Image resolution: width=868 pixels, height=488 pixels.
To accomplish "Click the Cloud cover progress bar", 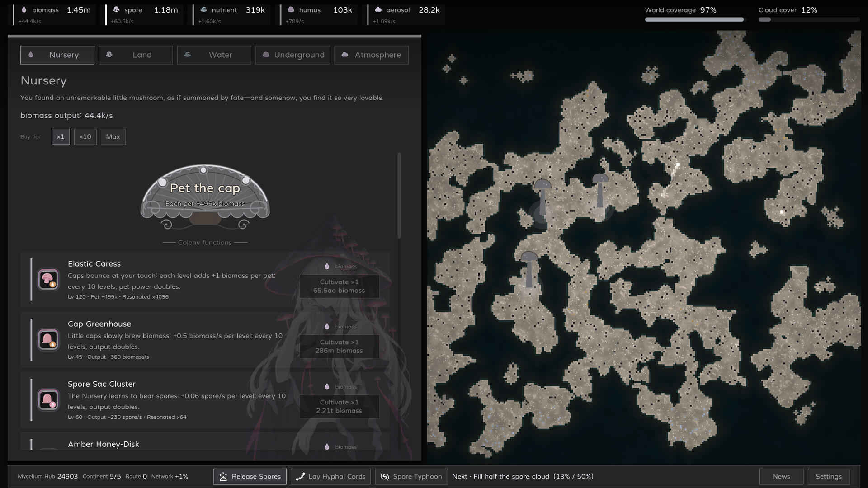I will click(x=809, y=19).
